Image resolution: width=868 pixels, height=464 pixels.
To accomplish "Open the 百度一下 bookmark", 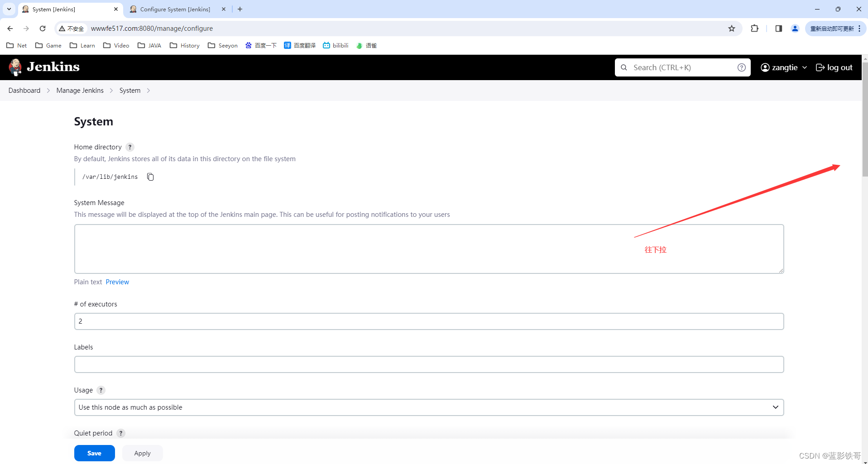I will [x=261, y=45].
